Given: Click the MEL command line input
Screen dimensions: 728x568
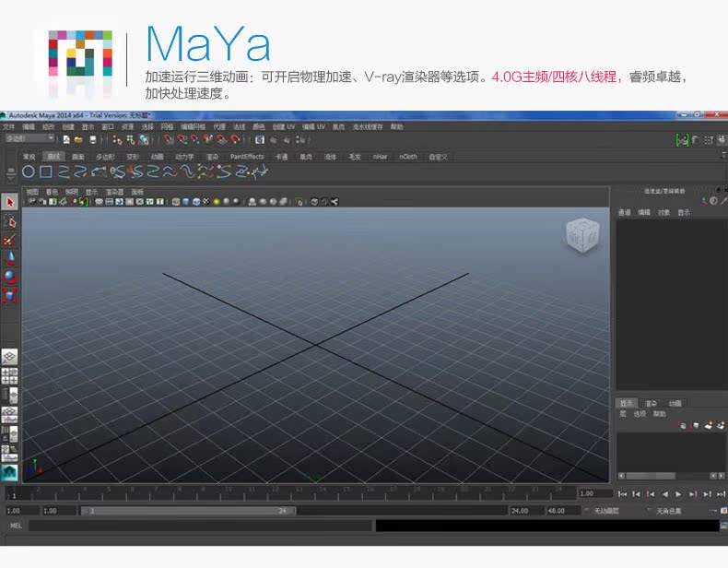Looking at the screenshot, I should (200, 526).
